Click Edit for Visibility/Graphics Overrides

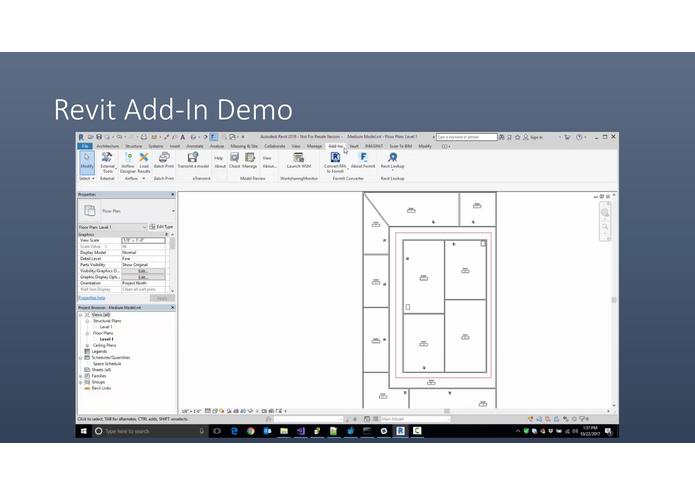[x=143, y=271]
